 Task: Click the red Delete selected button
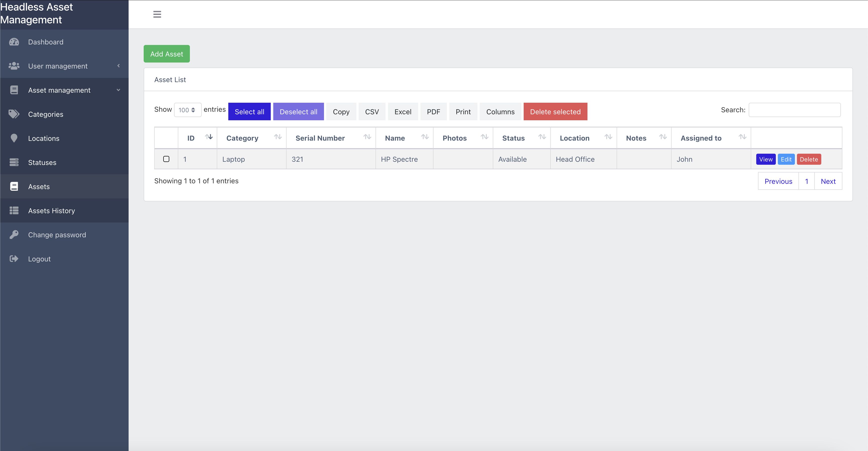click(x=555, y=111)
